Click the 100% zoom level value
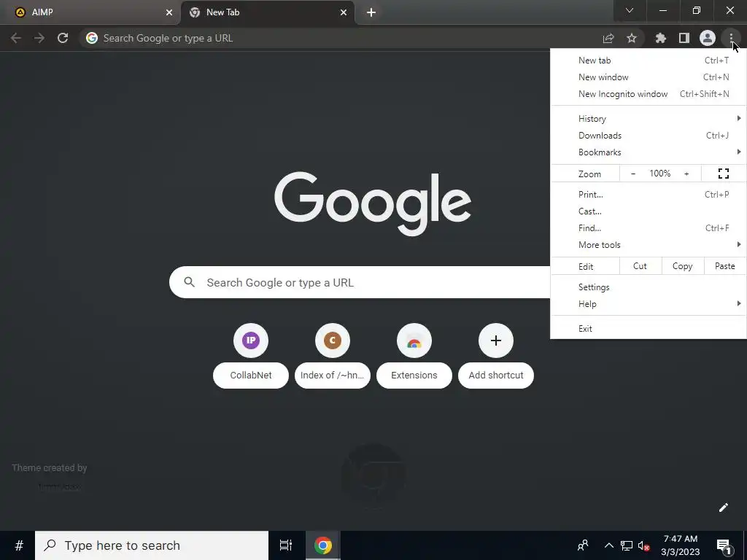This screenshot has height=560, width=747. click(x=659, y=174)
